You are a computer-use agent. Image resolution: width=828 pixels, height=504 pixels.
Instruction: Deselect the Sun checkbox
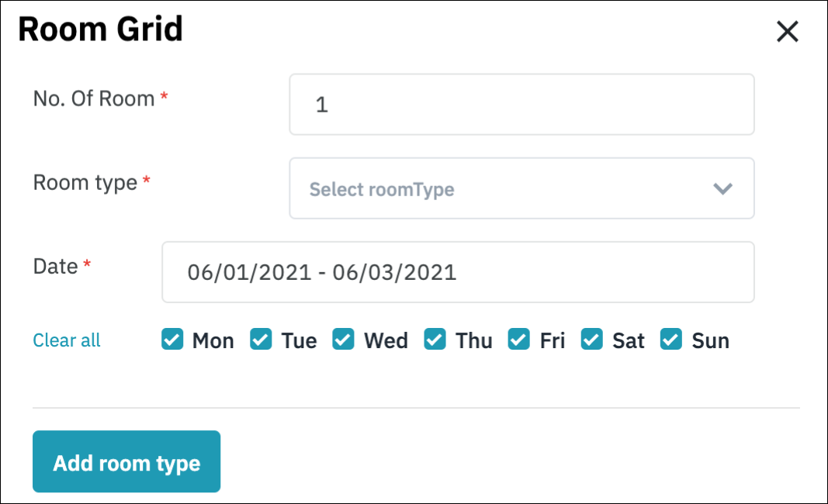click(671, 340)
